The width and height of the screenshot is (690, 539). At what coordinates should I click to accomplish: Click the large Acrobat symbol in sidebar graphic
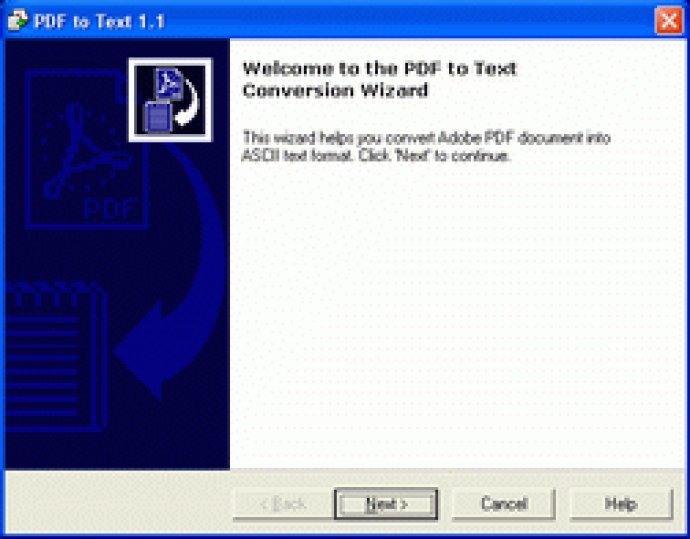click(86, 150)
